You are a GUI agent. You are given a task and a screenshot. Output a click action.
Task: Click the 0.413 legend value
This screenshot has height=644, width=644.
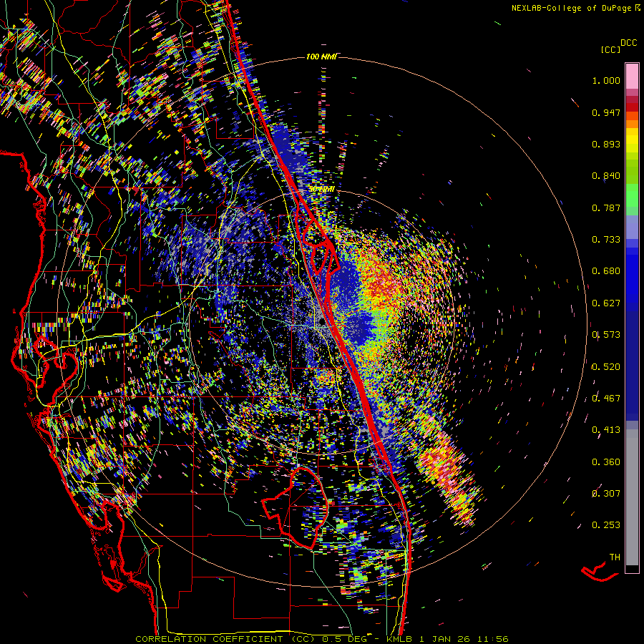point(606,430)
